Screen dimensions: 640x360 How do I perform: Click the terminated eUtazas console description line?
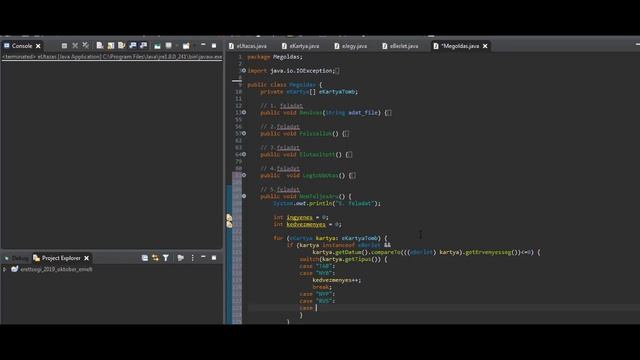pyautogui.click(x=112, y=57)
